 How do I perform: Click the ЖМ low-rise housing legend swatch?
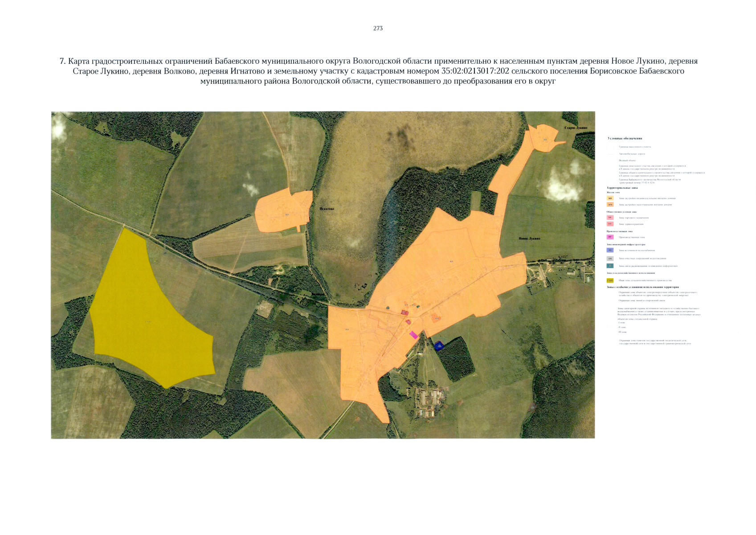[x=610, y=205]
